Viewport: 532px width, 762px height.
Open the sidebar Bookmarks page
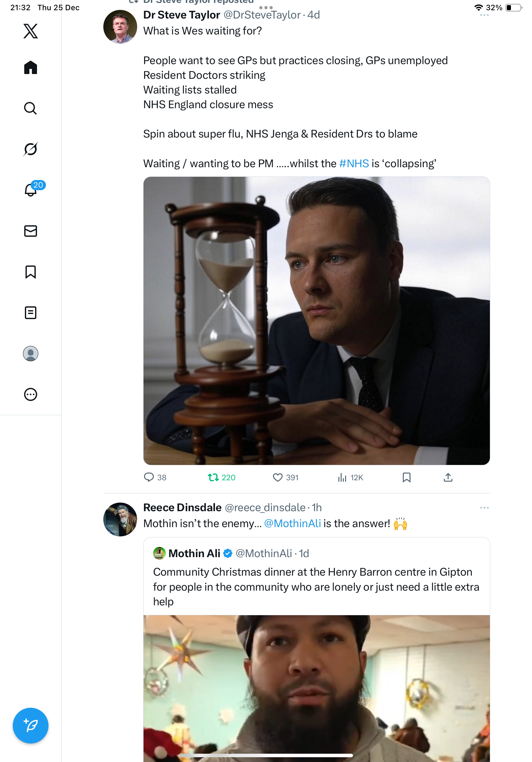31,272
